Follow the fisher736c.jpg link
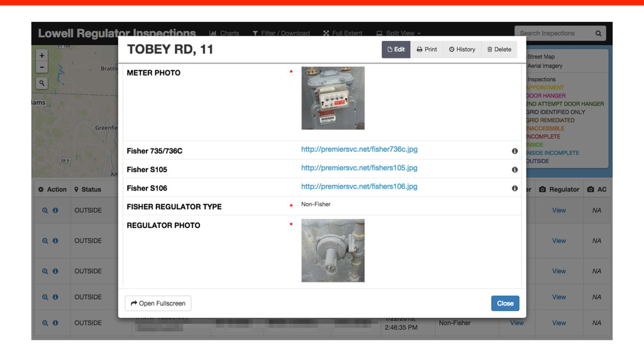The image size is (644, 362). (x=359, y=150)
